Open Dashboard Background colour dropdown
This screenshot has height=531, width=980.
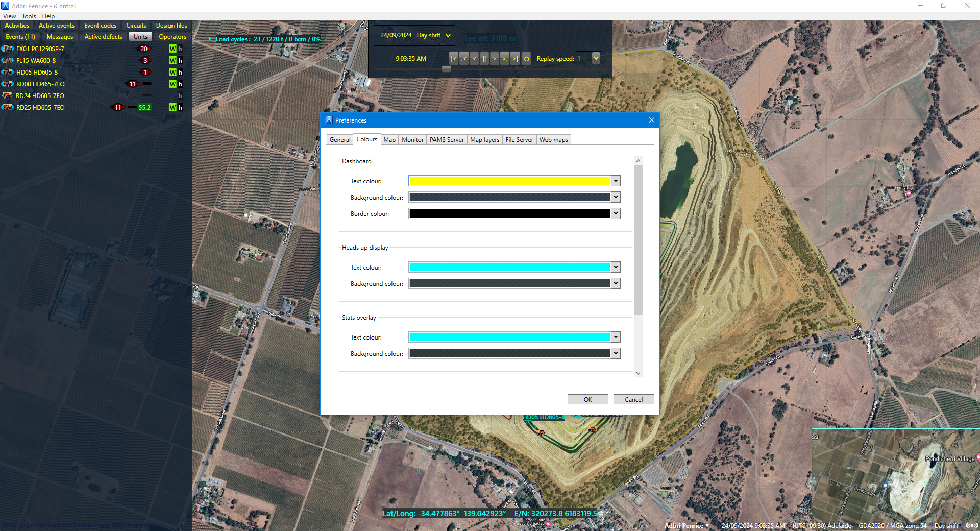tap(616, 197)
